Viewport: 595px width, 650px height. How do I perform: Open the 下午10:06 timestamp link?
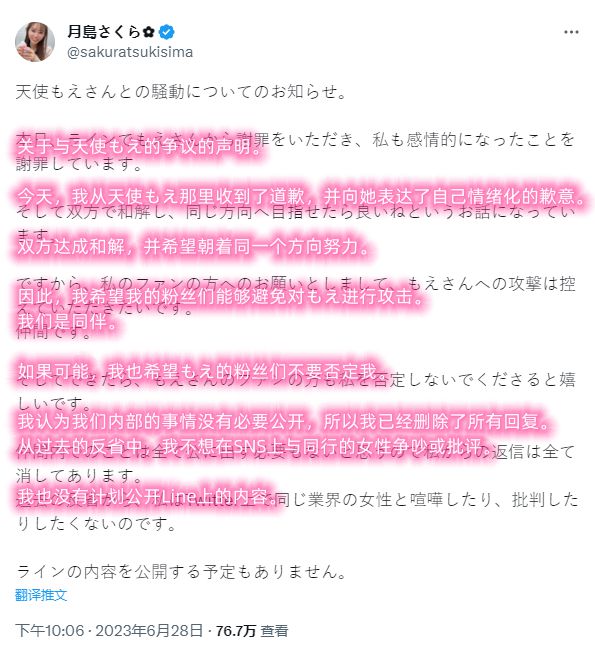pos(50,631)
